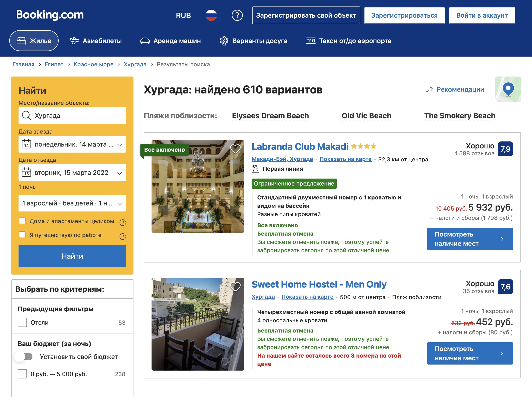This screenshot has height=397, width=532.
Task: Click the Зарегистрироваться button
Action: pos(404,15)
